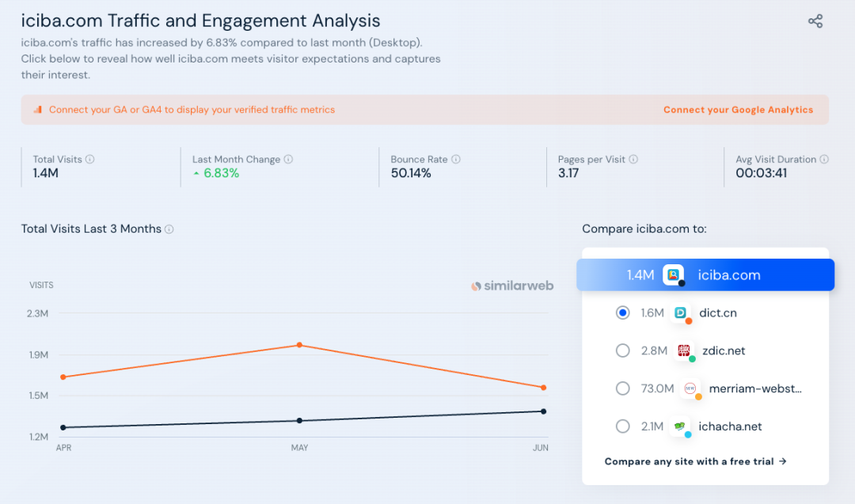Click the zdic.net site logo icon

coord(684,351)
